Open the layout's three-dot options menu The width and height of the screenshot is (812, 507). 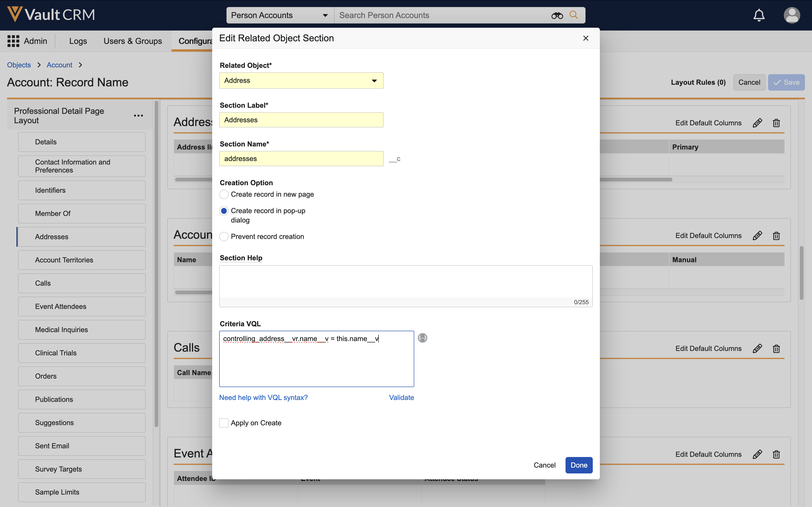(x=138, y=116)
